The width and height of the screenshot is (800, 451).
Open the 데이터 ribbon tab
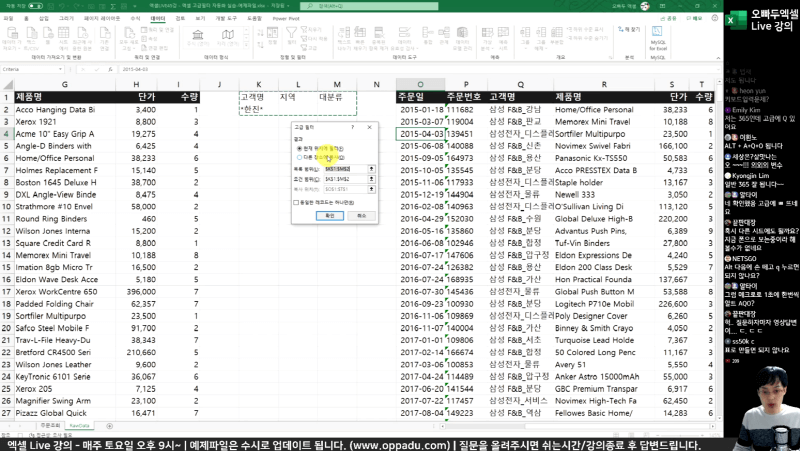(157, 18)
